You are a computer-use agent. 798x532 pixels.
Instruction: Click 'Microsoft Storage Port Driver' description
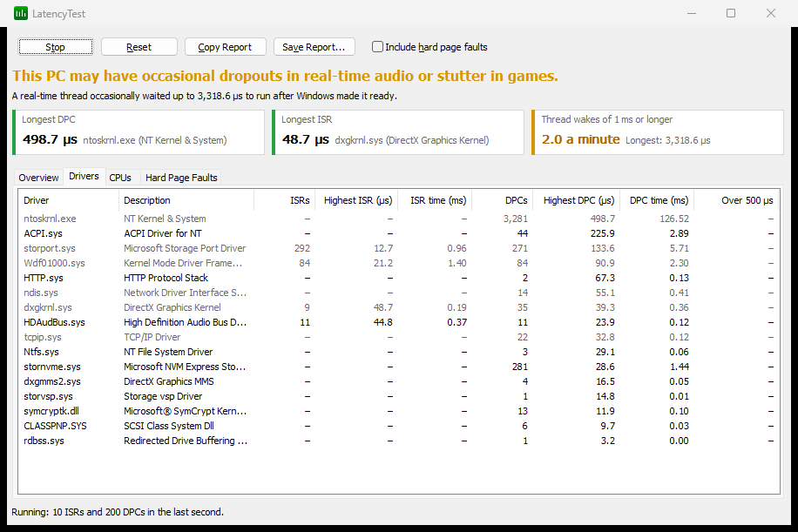click(185, 248)
